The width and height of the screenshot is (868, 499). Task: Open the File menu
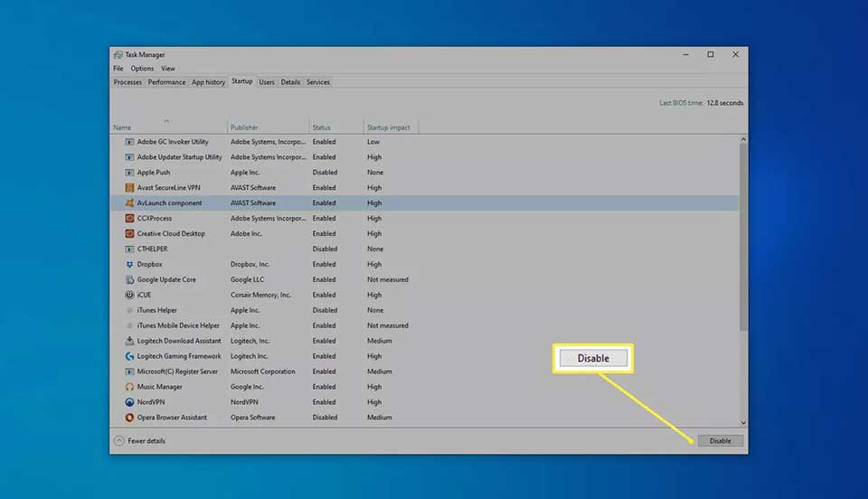tap(118, 69)
